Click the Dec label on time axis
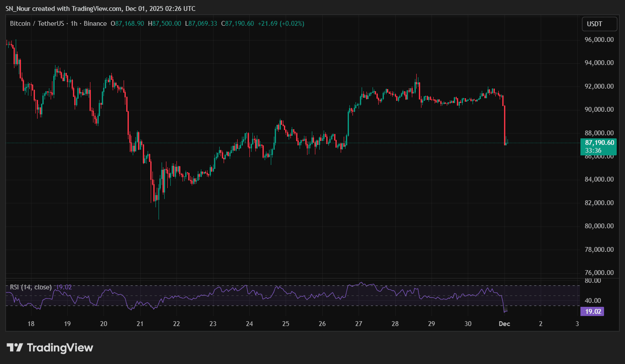This screenshot has height=364, width=625. 504,324
